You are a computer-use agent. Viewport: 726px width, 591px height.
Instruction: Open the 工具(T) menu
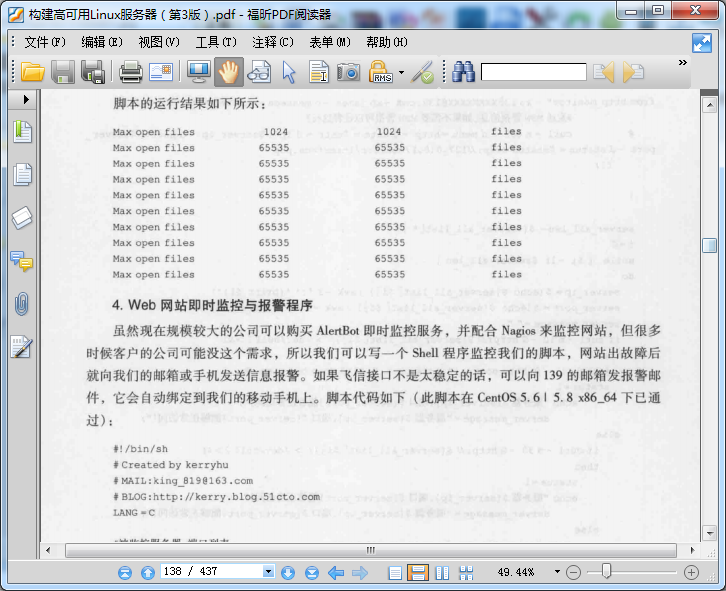click(216, 42)
